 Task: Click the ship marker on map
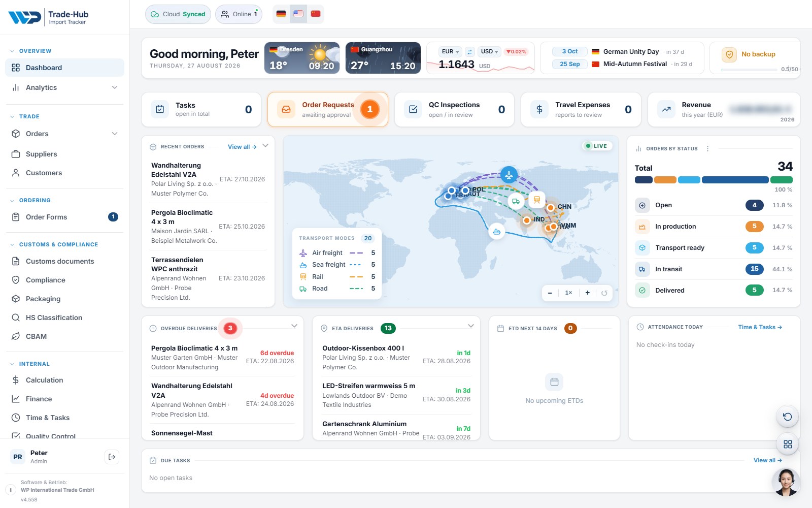(497, 232)
